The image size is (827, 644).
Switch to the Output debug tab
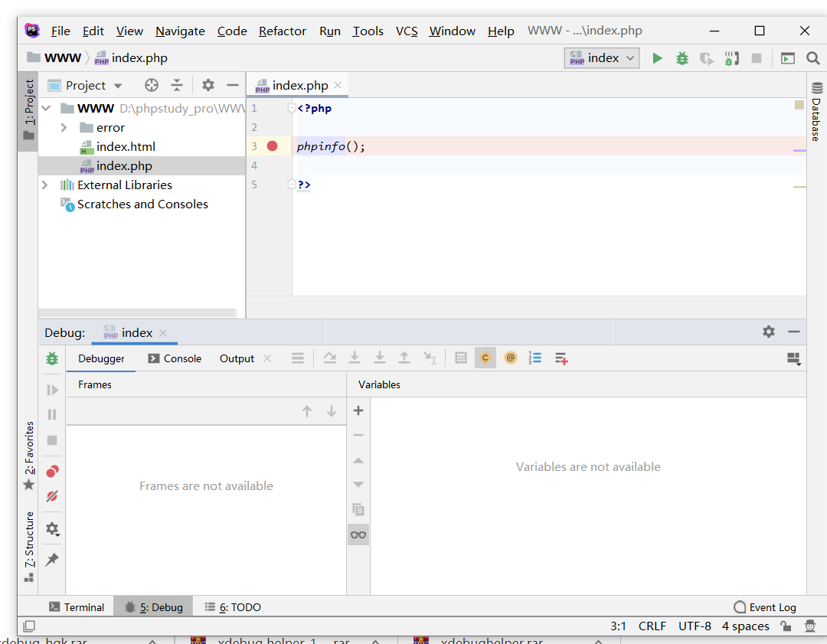237,358
